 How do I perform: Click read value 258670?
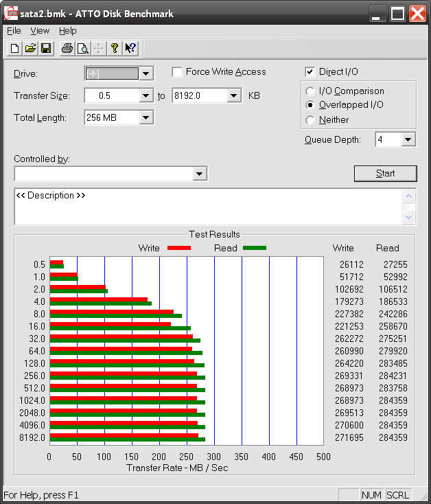coord(393,326)
